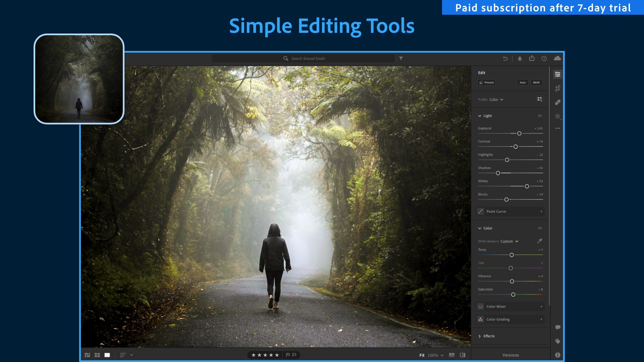Open White Balance Custom dropdown
This screenshot has height=362, width=644.
509,241
